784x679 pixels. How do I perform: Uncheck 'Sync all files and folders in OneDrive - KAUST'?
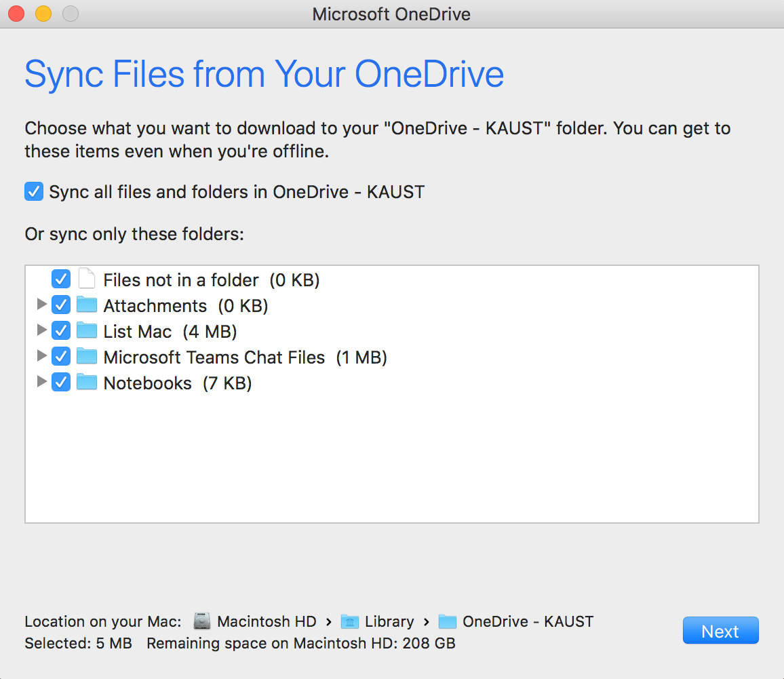point(34,191)
